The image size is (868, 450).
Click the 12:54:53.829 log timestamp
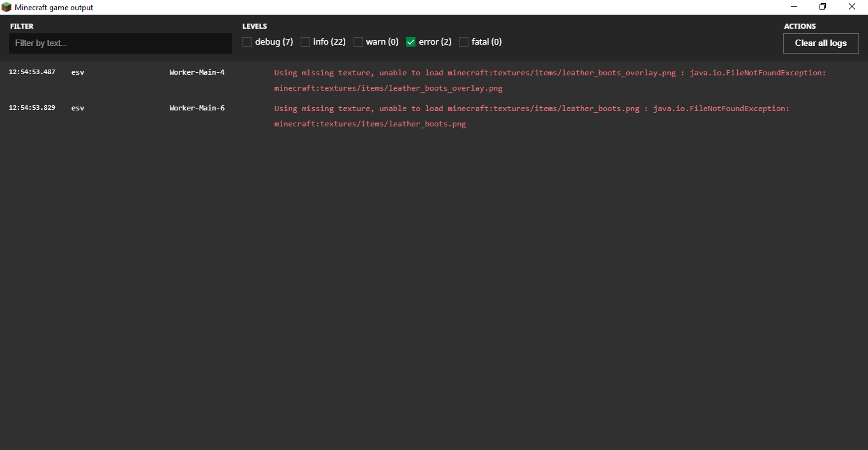(32, 108)
